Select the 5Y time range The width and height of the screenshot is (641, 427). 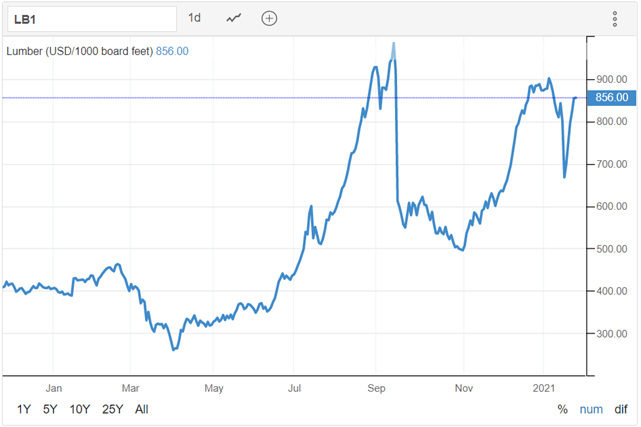click(50, 409)
